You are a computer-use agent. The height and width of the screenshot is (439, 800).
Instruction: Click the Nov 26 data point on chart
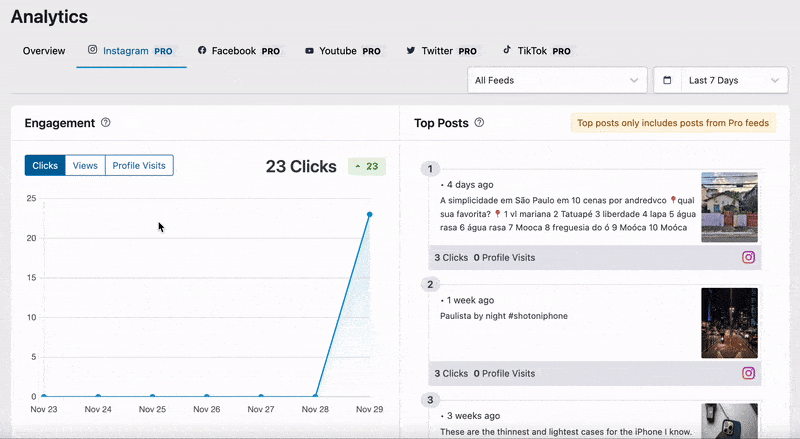pyautogui.click(x=207, y=396)
